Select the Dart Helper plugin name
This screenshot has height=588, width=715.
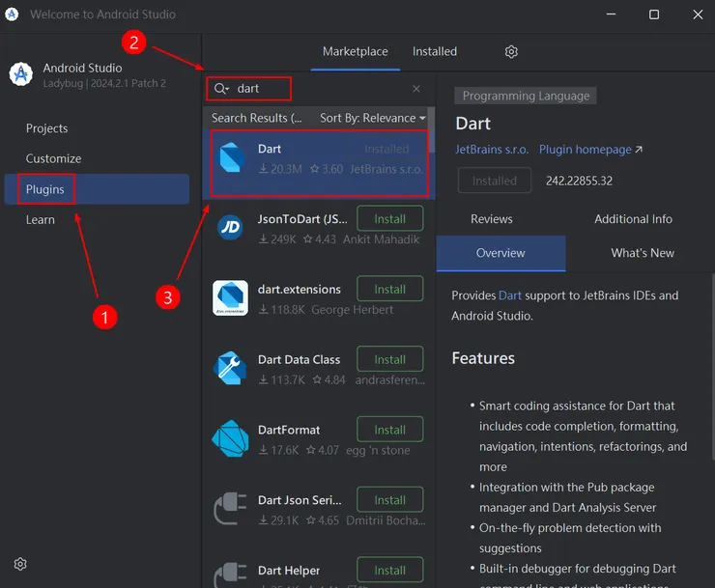pyautogui.click(x=289, y=571)
